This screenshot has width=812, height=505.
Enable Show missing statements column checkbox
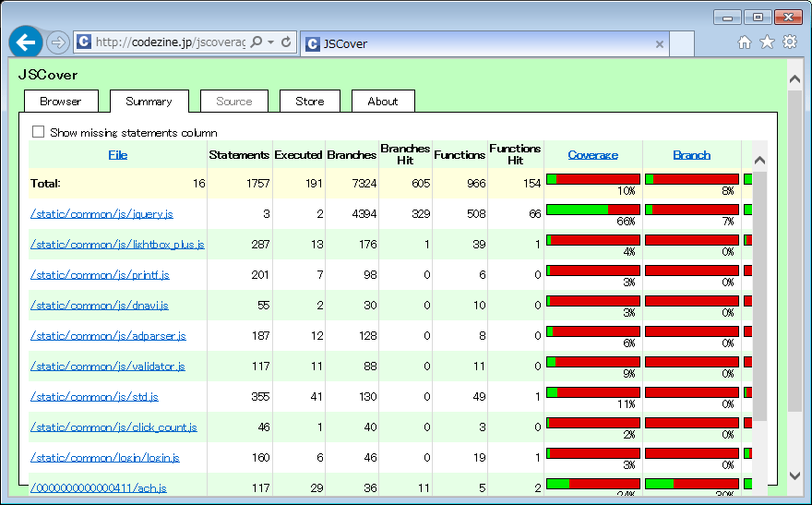tap(39, 132)
